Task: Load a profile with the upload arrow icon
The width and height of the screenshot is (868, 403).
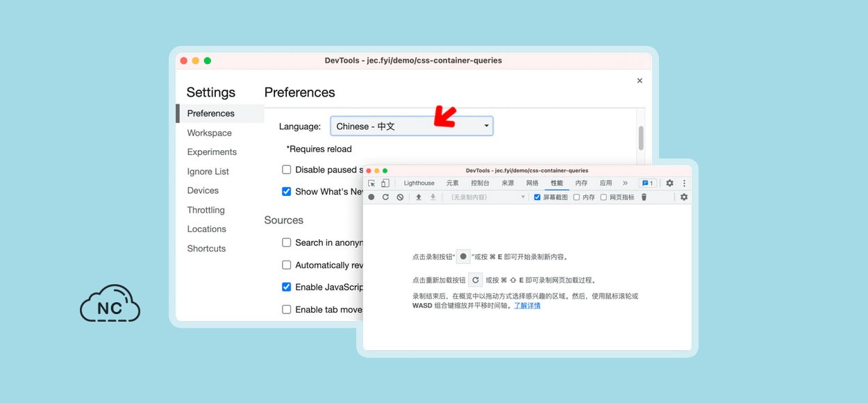Action: coord(419,197)
